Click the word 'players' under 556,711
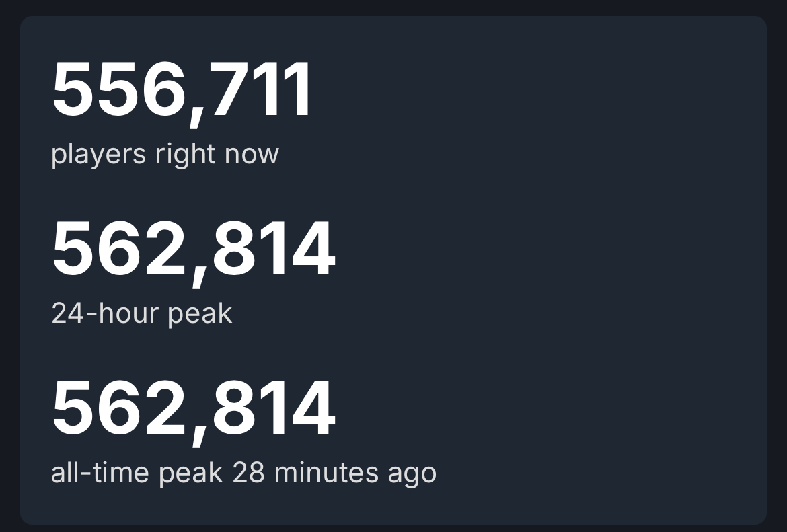This screenshot has width=787, height=532. (98, 154)
